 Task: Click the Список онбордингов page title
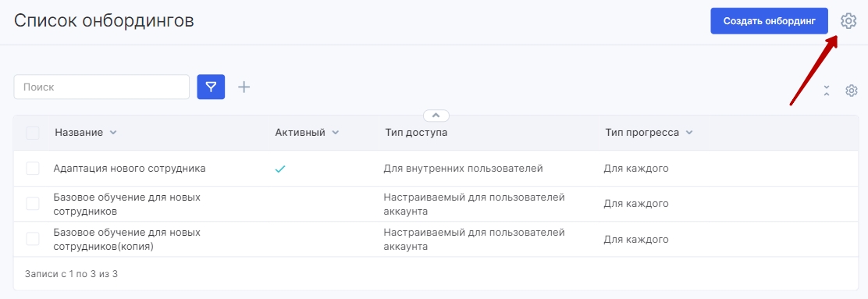104,20
